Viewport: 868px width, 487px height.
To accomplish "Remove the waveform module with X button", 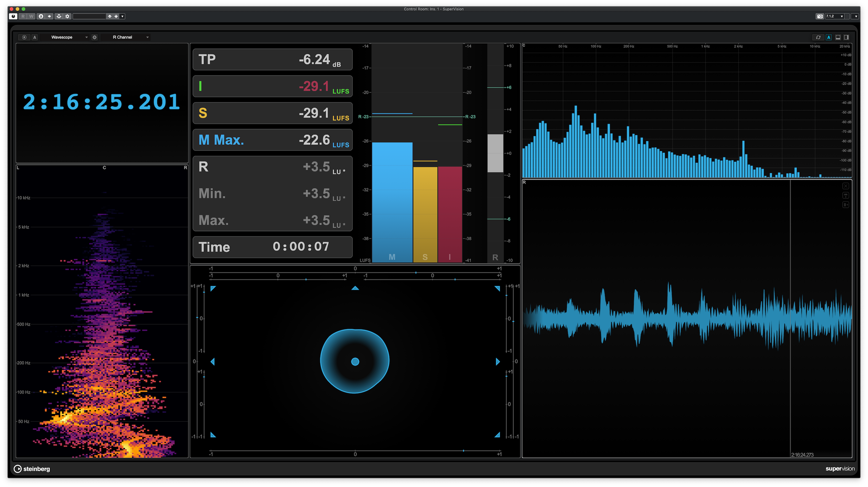I will (x=845, y=186).
